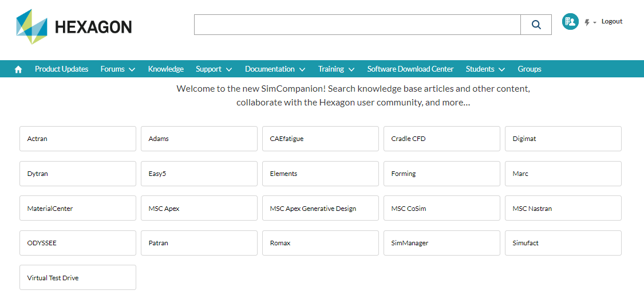Image resolution: width=644 pixels, height=298 pixels.
Task: Select the Forming tile
Action: (442, 174)
